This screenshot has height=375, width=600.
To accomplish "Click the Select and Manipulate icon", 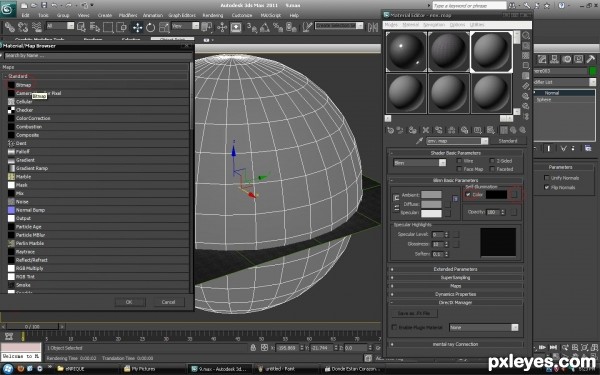I will click(x=222, y=27).
